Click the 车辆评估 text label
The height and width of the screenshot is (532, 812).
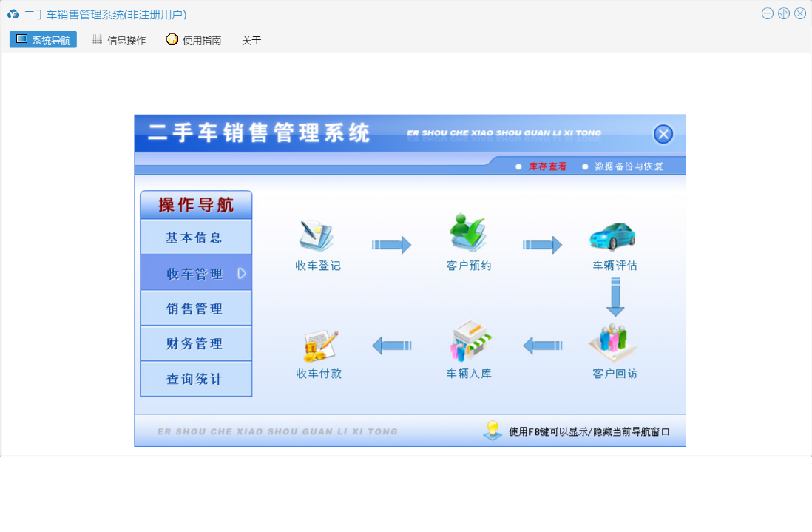615,266
